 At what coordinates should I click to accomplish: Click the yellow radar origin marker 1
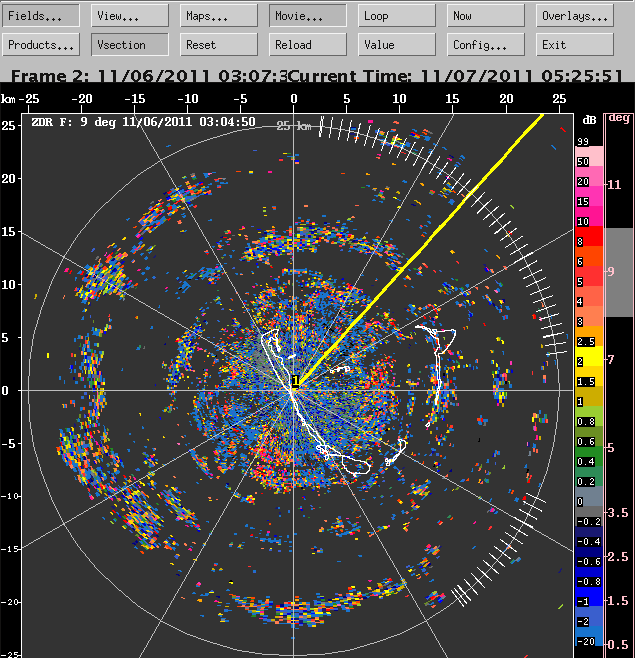(x=295, y=381)
